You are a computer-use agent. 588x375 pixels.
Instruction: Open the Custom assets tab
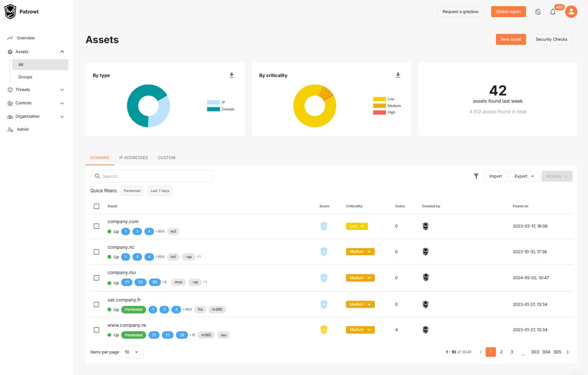[x=166, y=158]
